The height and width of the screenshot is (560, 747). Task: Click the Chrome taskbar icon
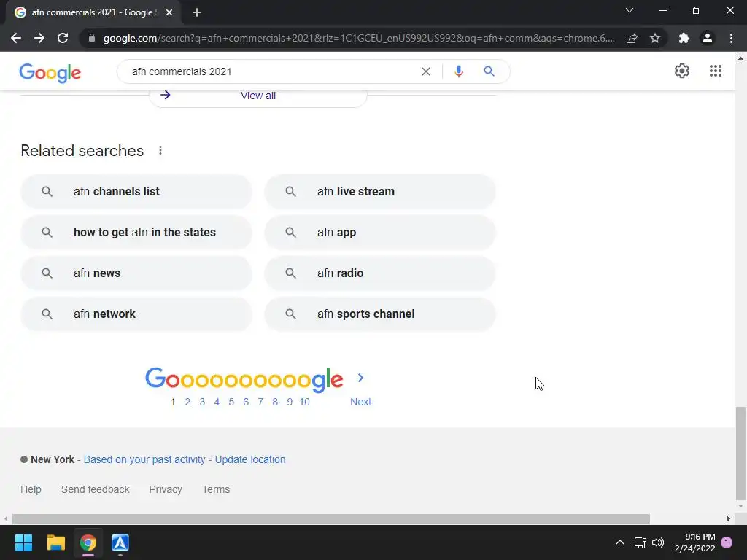point(88,542)
